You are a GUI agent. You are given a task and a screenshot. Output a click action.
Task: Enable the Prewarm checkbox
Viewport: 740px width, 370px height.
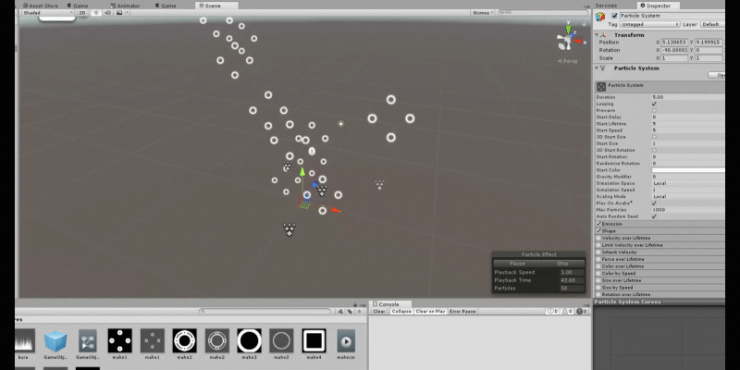pos(654,110)
